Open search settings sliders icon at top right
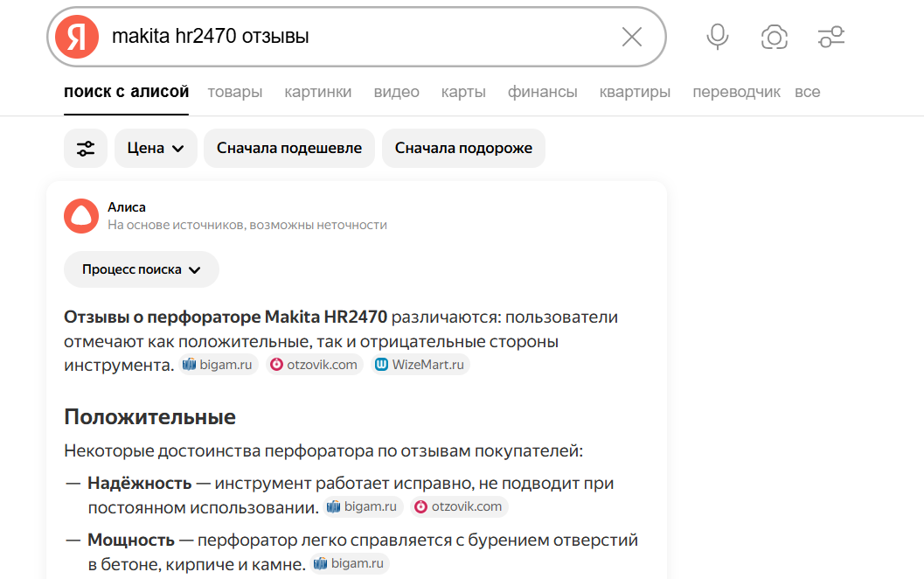The width and height of the screenshot is (924, 579). tap(830, 37)
